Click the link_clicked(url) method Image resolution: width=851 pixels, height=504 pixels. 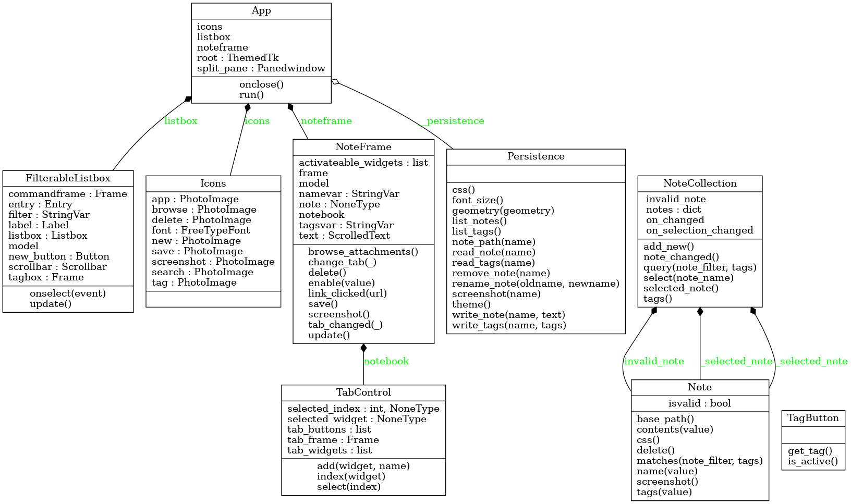click(x=348, y=293)
